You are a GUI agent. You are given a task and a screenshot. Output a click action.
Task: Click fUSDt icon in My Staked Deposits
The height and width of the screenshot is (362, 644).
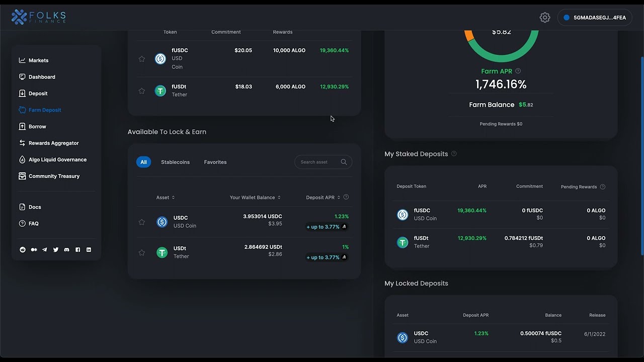coord(403,242)
